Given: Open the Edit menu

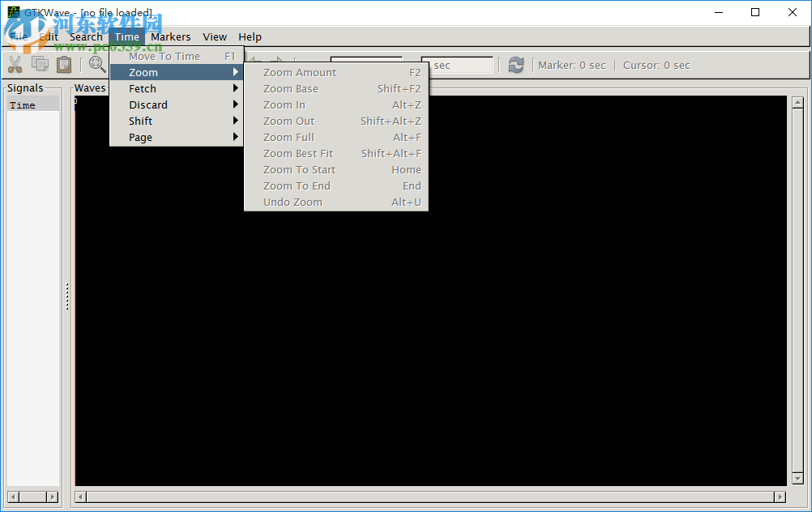Looking at the screenshot, I should click(49, 36).
